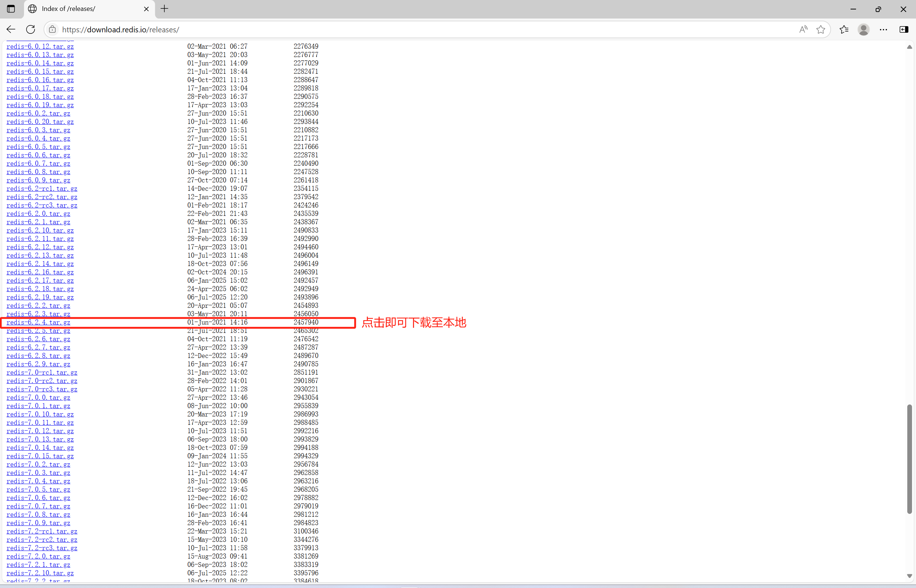Open the tab actions menu icon
The image size is (916, 588).
[11, 8]
